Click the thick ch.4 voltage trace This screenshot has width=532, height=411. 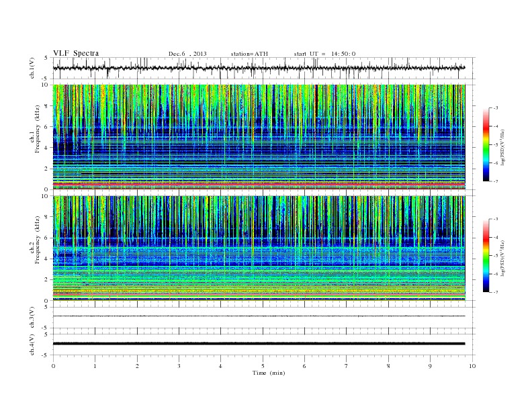[259, 344]
